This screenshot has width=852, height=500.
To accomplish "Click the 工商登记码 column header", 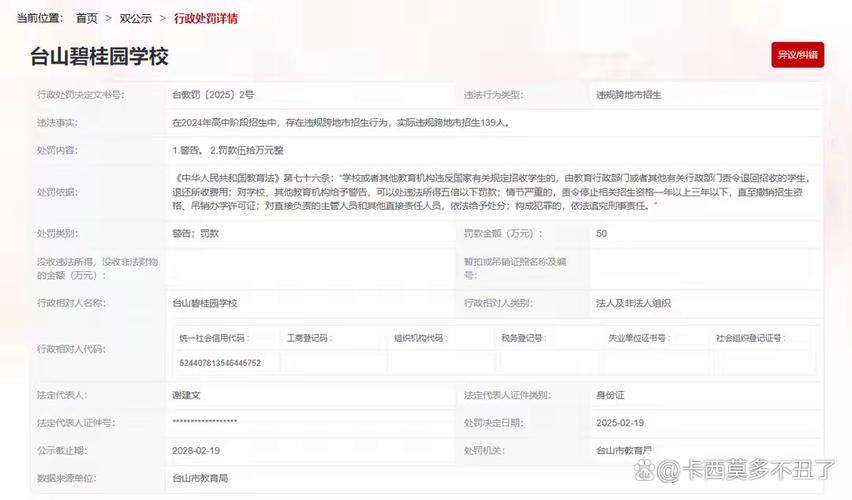I will point(309,338).
